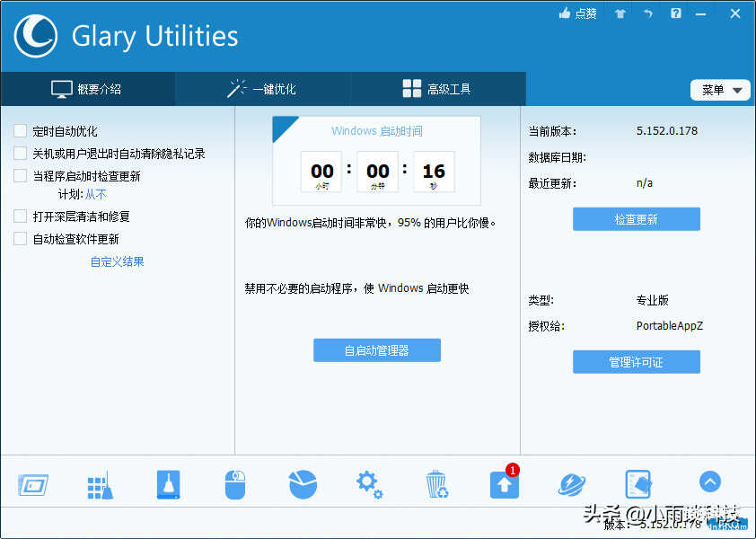Click the 检查更新 button
Image resolution: width=756 pixels, height=539 pixels.
tap(636, 219)
